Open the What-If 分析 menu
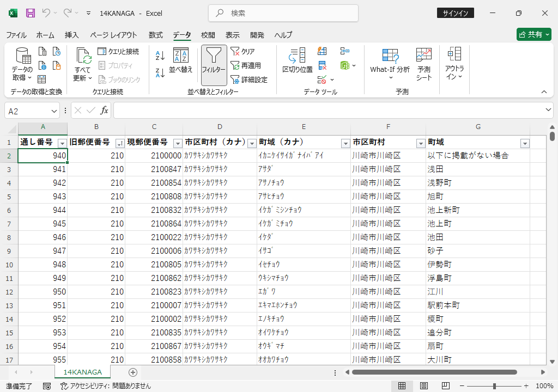The height and width of the screenshot is (392, 558). pos(390,64)
